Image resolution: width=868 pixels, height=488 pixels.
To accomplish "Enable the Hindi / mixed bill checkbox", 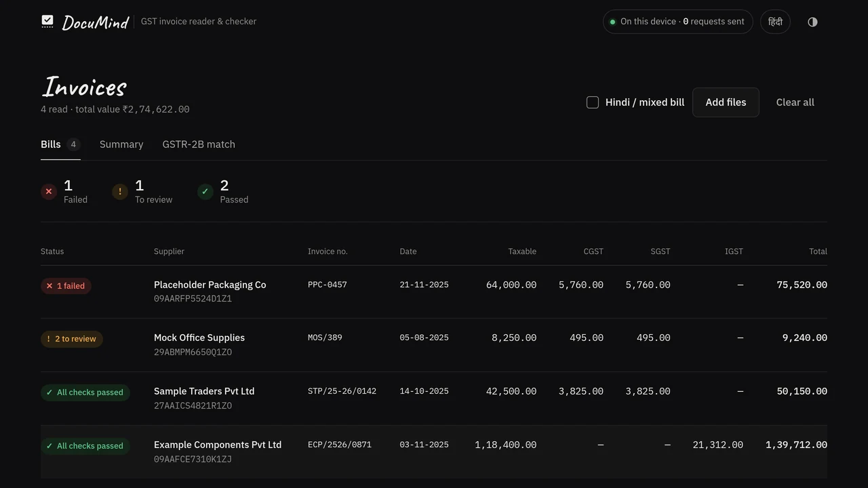I will click(x=593, y=102).
